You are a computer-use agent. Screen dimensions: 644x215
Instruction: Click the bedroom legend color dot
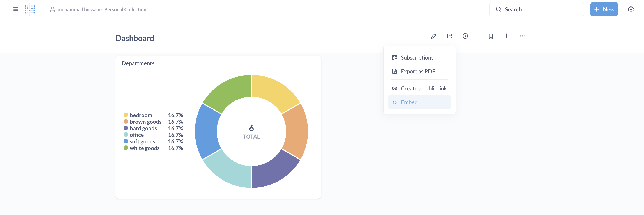[x=126, y=115]
